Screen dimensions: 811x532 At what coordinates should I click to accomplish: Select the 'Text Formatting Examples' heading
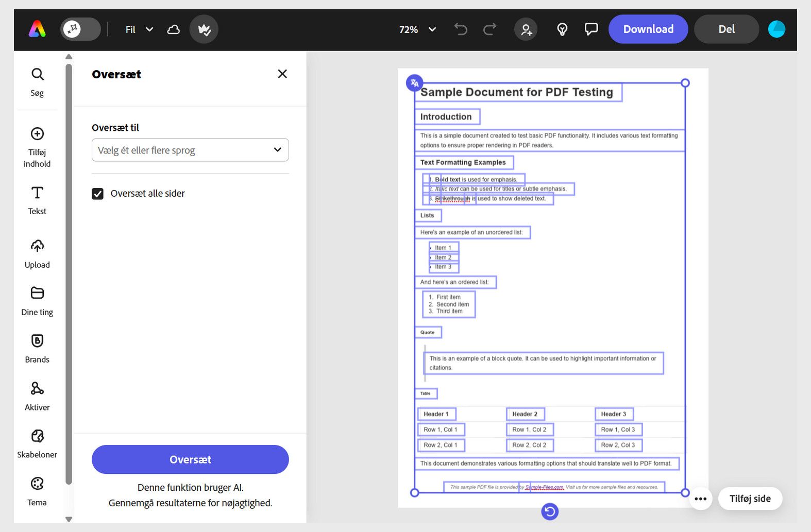(464, 162)
